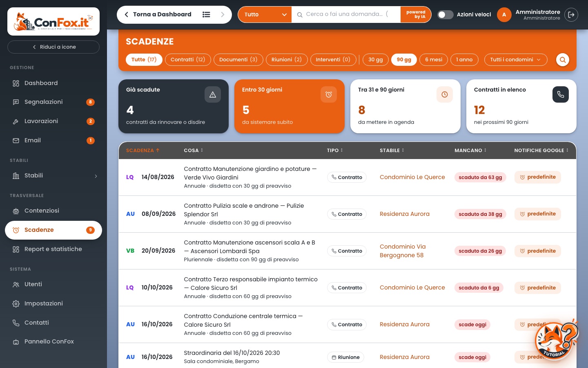
Task: Select the Riunioni (2) filter tab
Action: [x=287, y=60]
